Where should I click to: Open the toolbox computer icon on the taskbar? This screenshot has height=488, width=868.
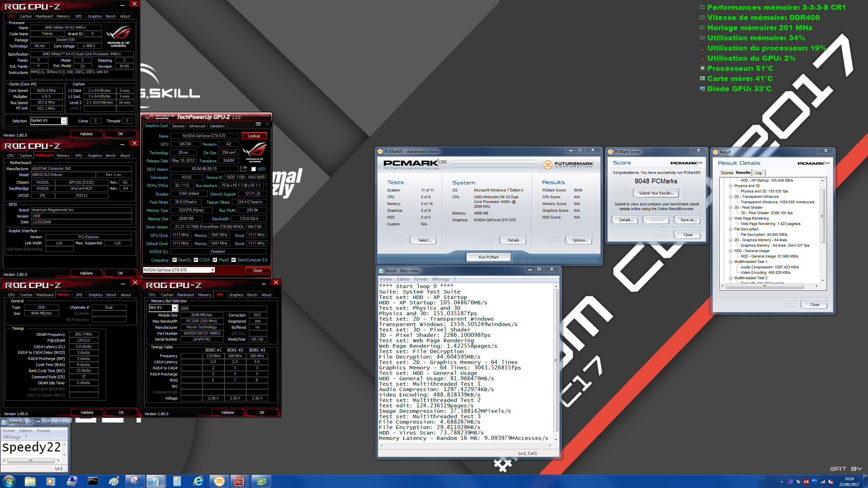point(72,481)
